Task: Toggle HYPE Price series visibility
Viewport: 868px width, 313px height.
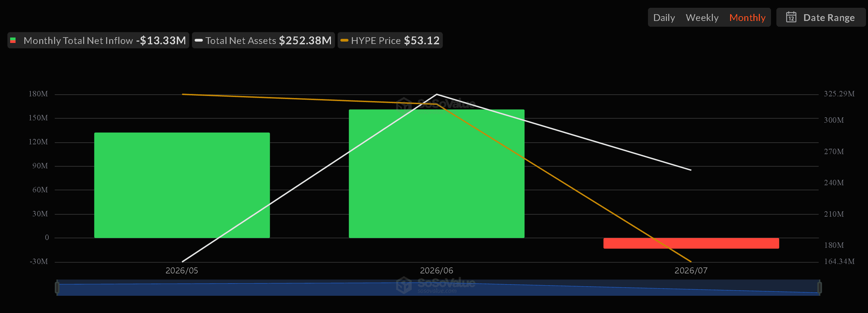Action: (x=390, y=41)
